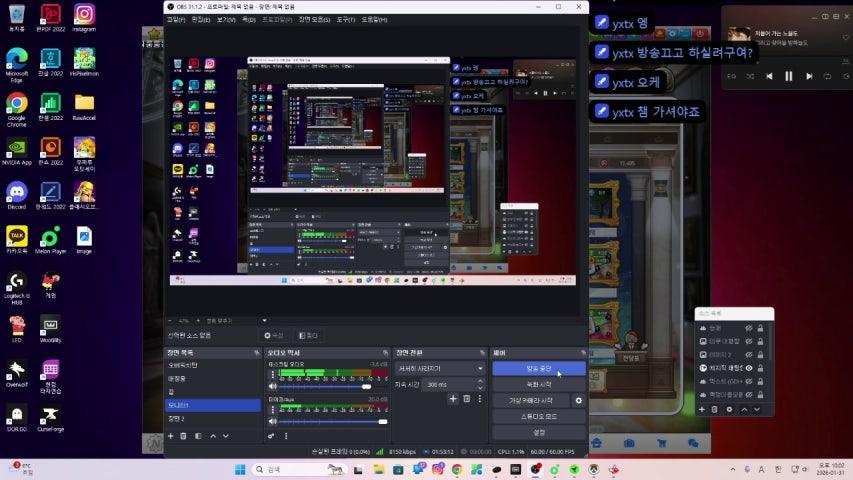Click the 녹화 시작 start recording button
The width and height of the screenshot is (853, 480).
tap(538, 384)
